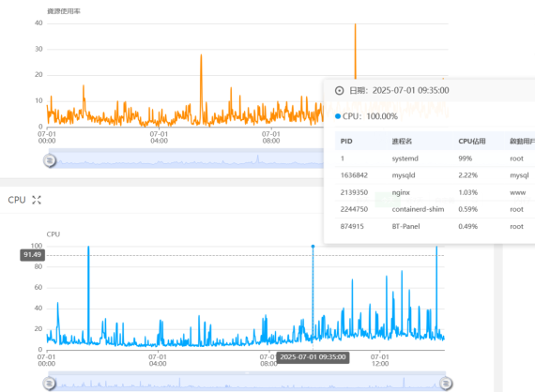Select the BT-Panel process row
This screenshot has width=535, height=392.
click(435, 226)
